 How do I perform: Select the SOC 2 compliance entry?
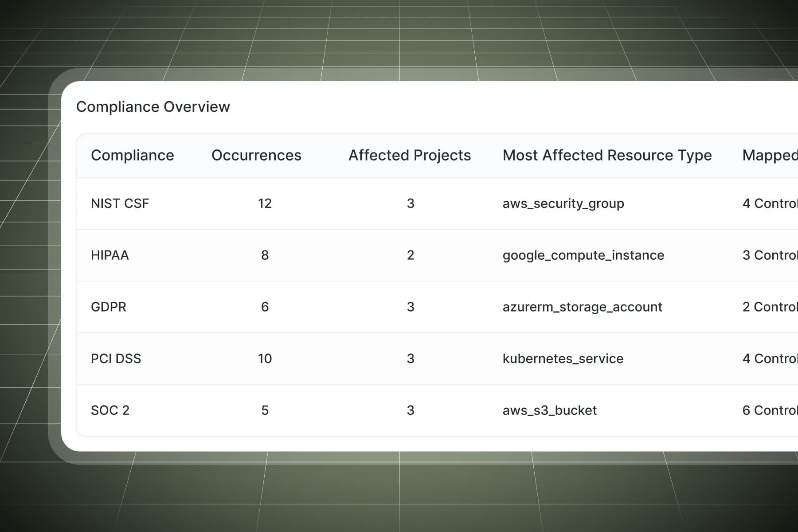point(110,411)
